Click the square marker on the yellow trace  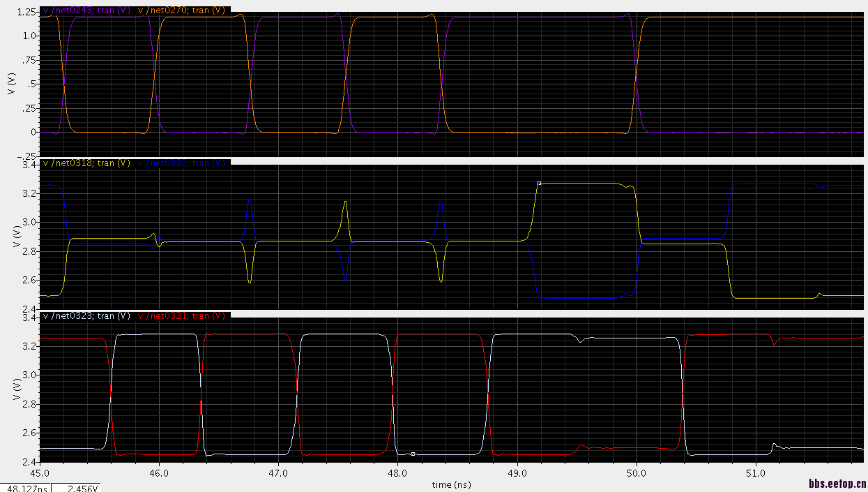pyautogui.click(x=539, y=184)
